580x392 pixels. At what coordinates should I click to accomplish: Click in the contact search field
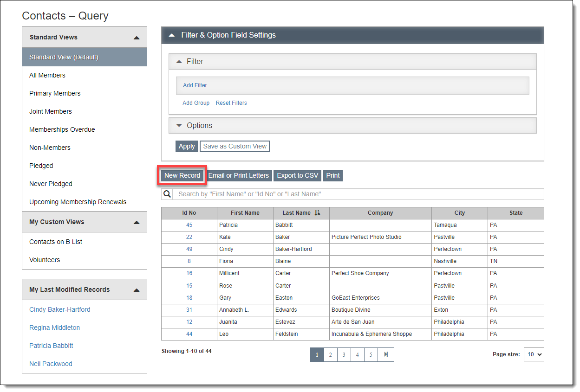pos(358,194)
